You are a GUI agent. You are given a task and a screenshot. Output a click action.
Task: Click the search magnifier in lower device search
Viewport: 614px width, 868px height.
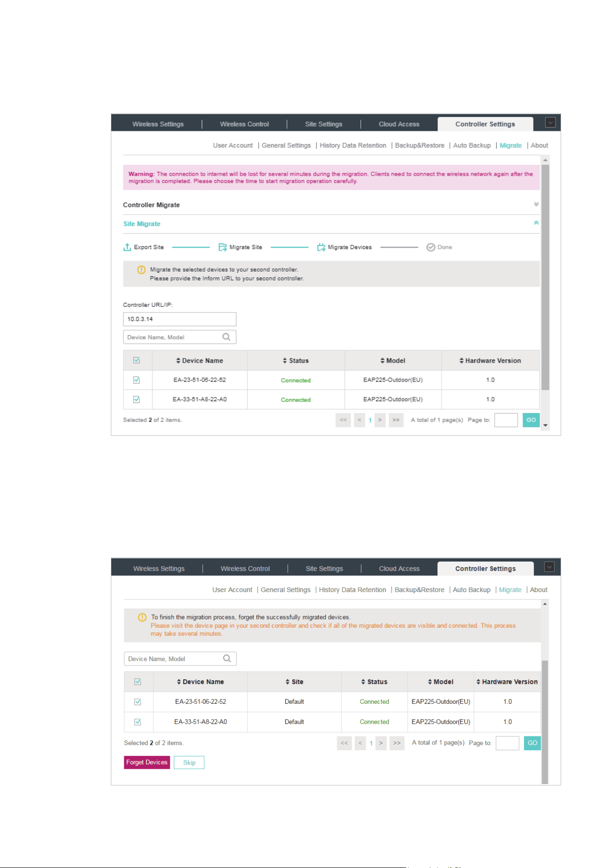(x=227, y=658)
